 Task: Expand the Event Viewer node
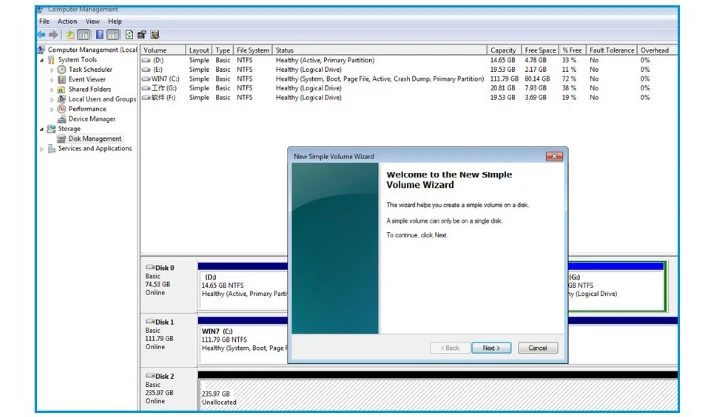pos(52,80)
